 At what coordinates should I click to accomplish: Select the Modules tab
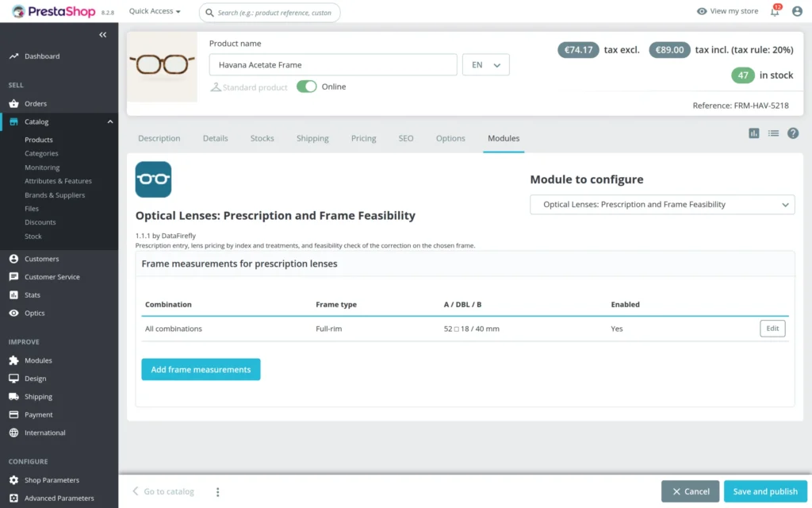pos(504,138)
